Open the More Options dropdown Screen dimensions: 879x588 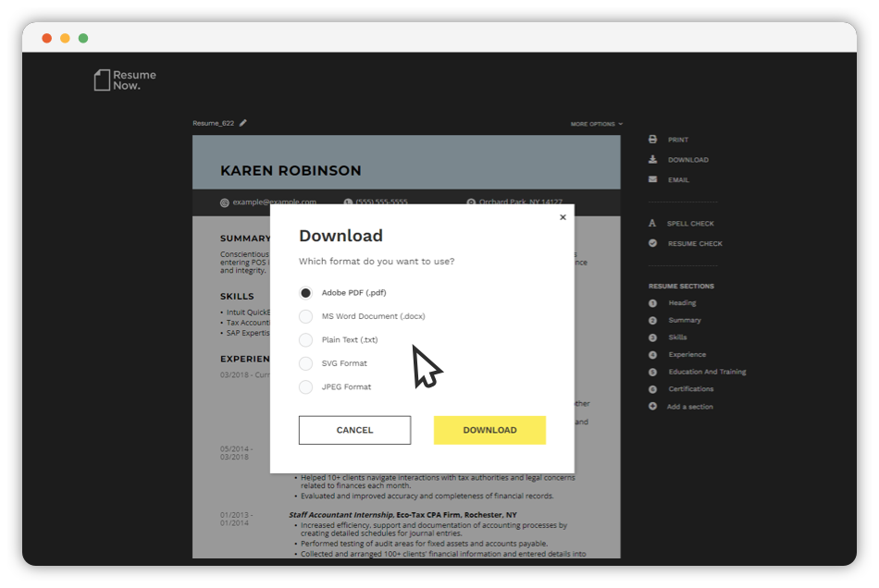(x=597, y=122)
